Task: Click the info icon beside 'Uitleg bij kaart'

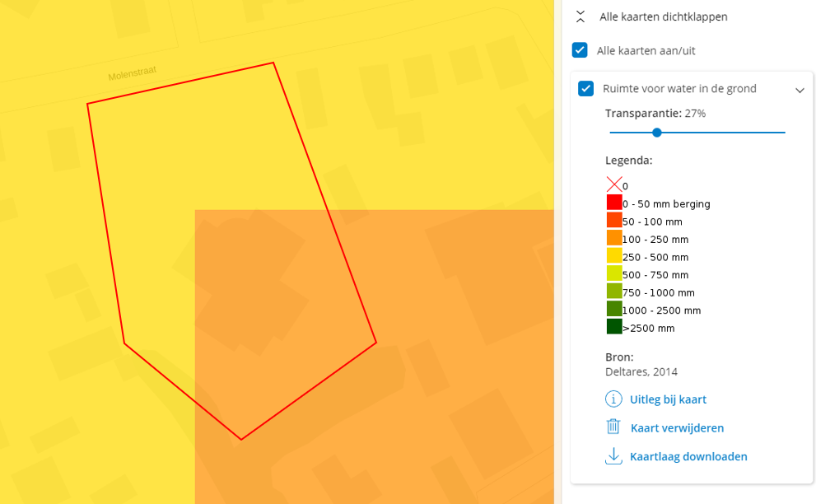Action: point(613,399)
